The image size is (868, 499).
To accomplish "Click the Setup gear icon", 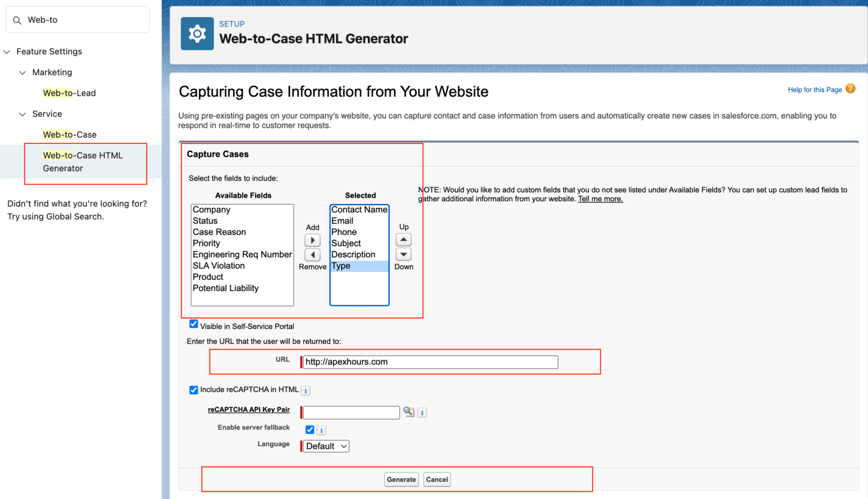I will [197, 33].
